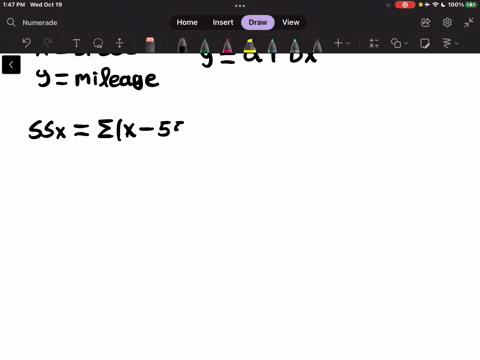Insert a sticky note
480x360 pixels.
[425, 43]
